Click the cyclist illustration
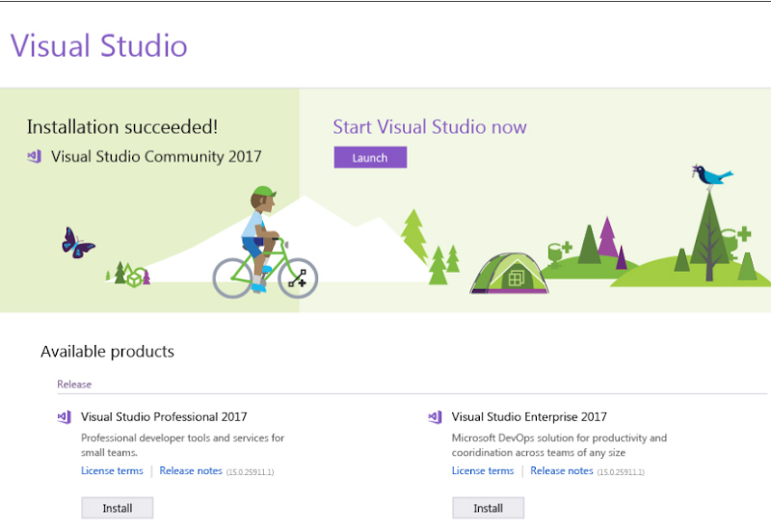771x532 pixels. click(266, 243)
